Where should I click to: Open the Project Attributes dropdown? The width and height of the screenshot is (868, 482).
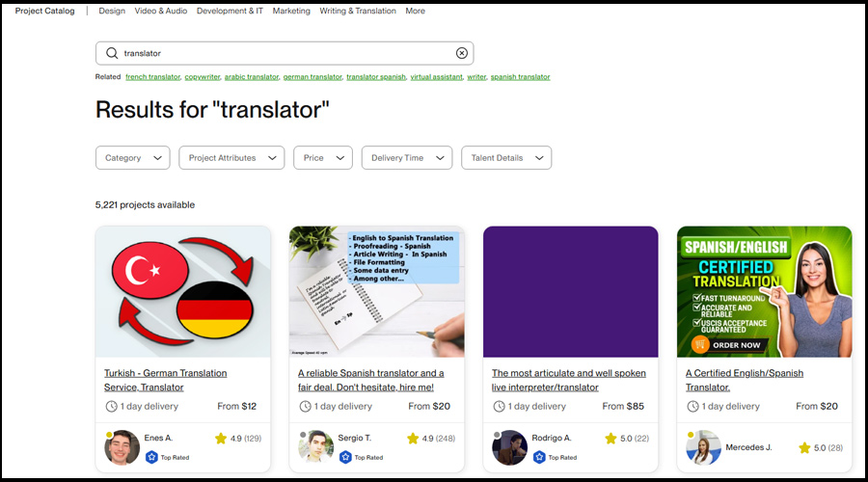pos(231,158)
